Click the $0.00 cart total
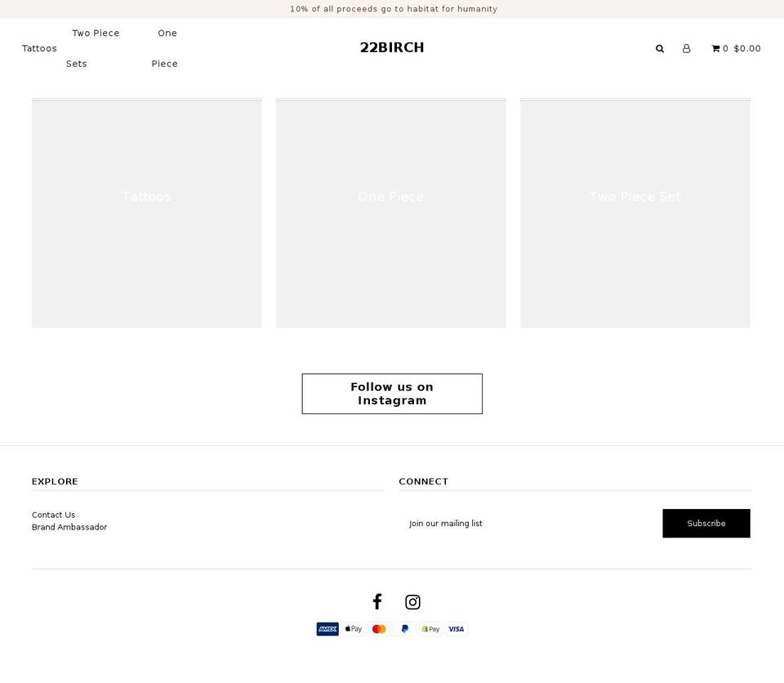This screenshot has width=784, height=683. (747, 48)
